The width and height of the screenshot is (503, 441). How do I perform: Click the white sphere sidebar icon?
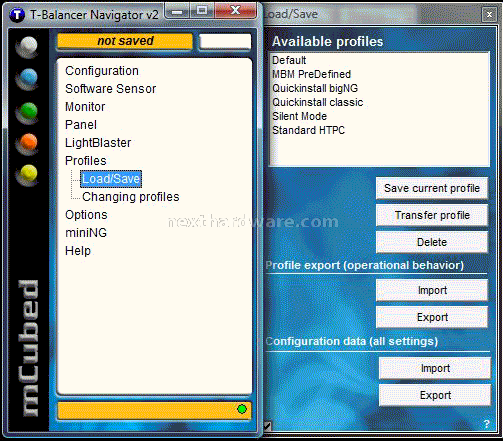point(28,46)
